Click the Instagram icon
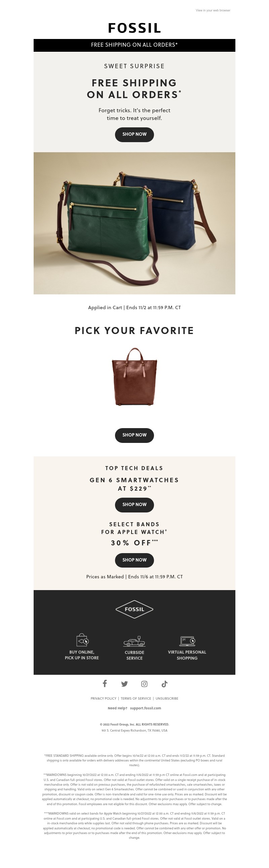Image resolution: width=269 pixels, height=868 pixels. click(144, 684)
